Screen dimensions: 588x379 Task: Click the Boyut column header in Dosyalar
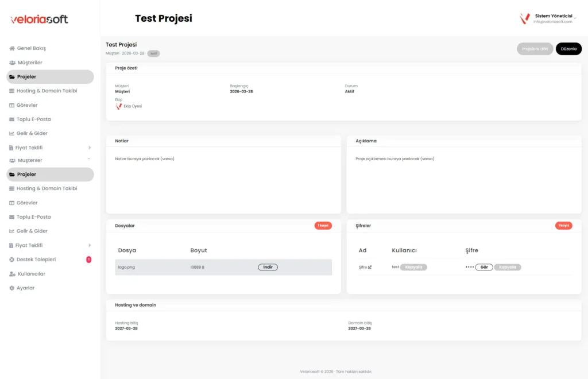(198, 250)
